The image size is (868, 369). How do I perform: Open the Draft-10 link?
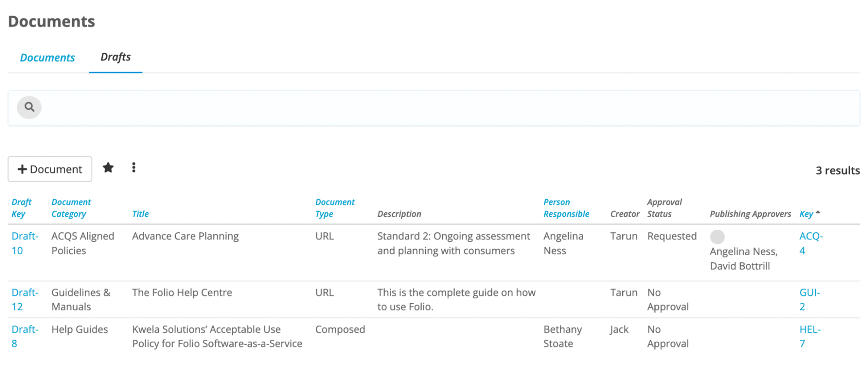click(25, 243)
